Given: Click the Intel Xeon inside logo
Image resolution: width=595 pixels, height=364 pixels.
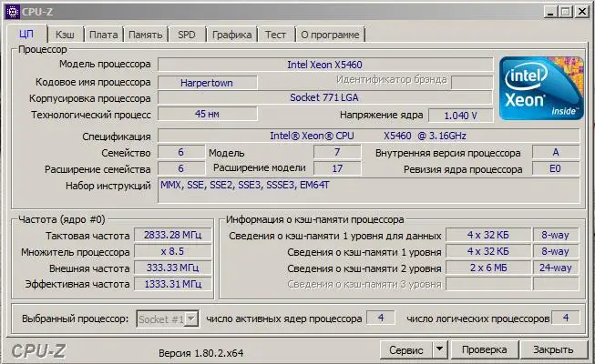Looking at the screenshot, I should (541, 89).
